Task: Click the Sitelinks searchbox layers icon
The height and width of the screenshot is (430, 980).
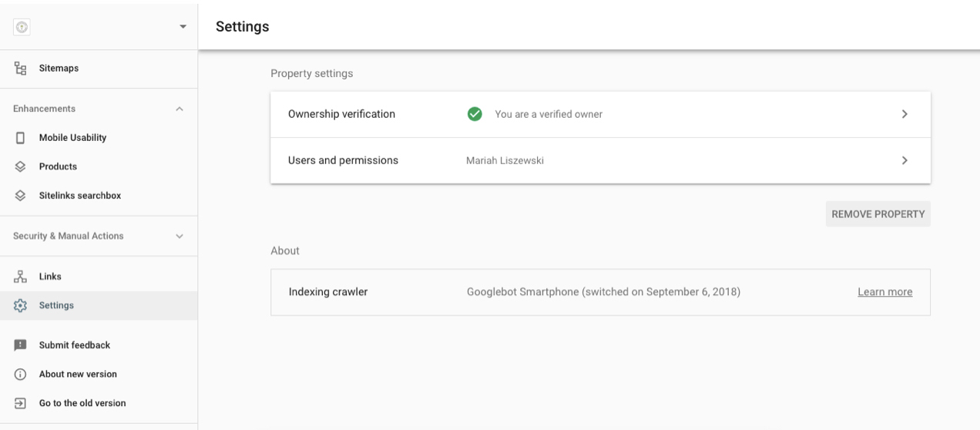Action: [21, 196]
